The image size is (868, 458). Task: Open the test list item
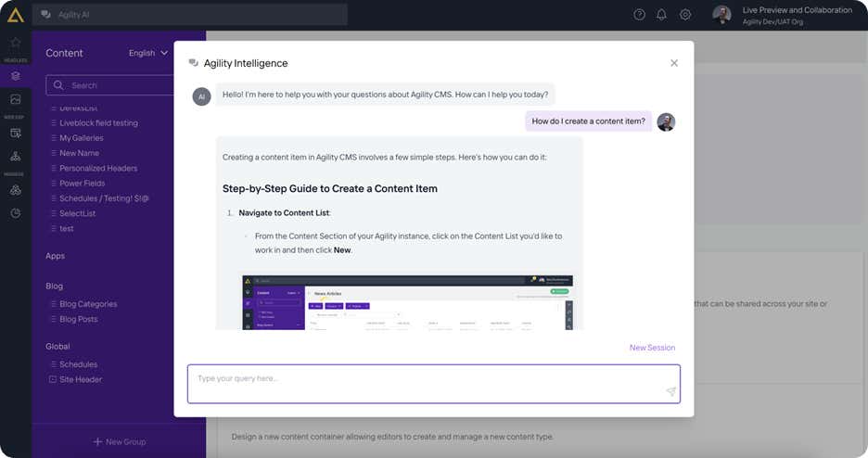coord(67,228)
